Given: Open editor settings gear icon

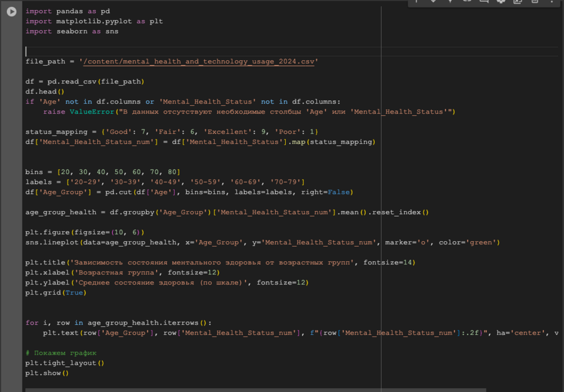Looking at the screenshot, I should [501, 2].
